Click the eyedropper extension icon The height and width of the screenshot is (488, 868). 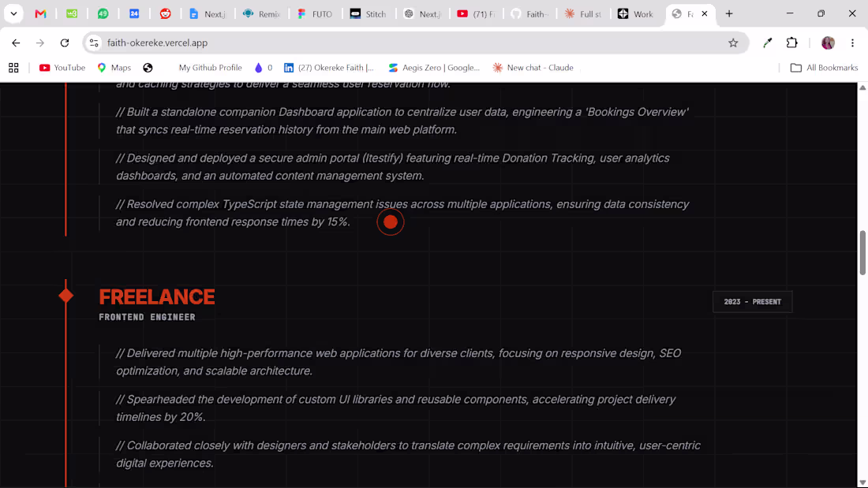[767, 43]
